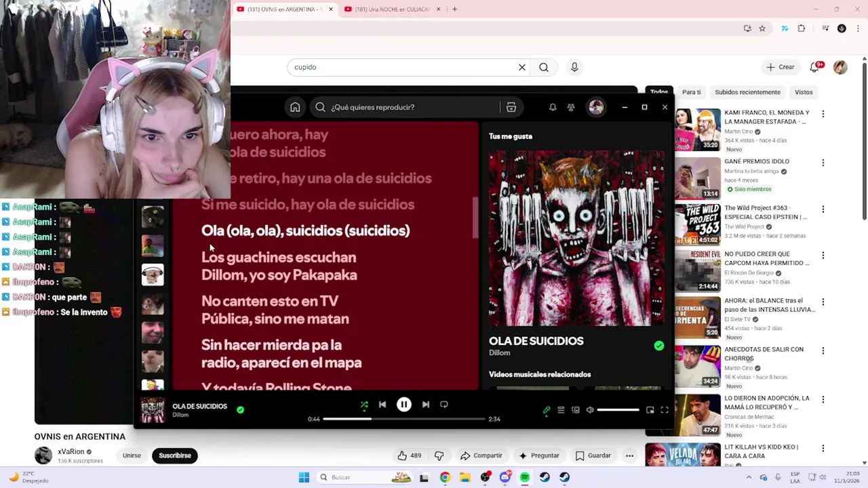Open Spotify notifications bell

pyautogui.click(x=553, y=107)
